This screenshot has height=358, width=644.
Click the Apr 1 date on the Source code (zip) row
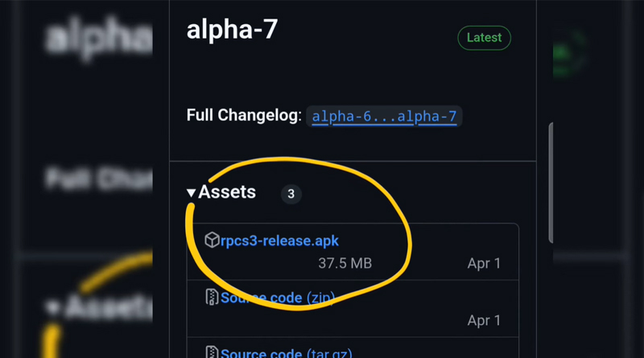[484, 320]
